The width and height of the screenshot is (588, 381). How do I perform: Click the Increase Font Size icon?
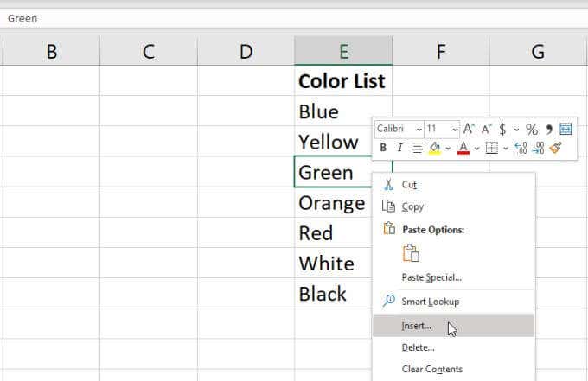tap(469, 129)
